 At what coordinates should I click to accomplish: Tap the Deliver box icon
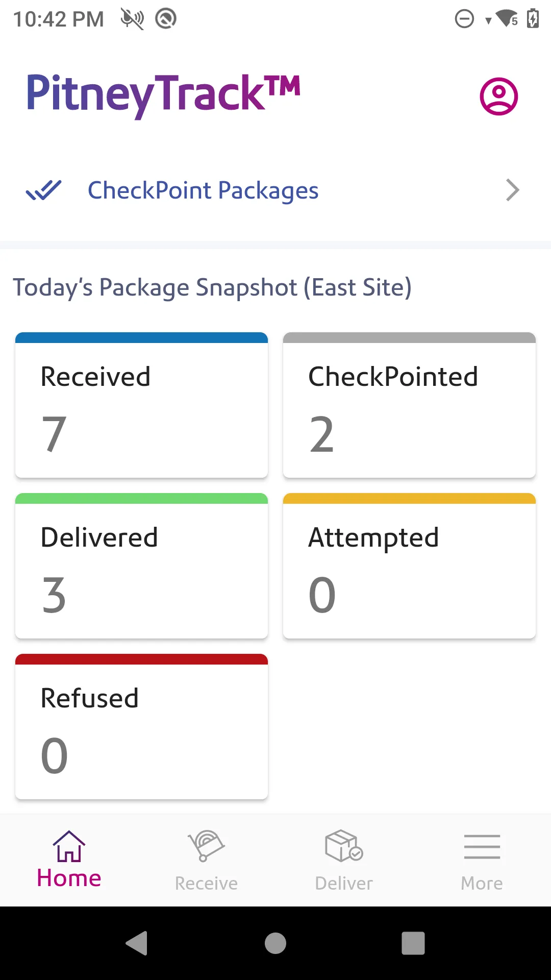point(344,846)
